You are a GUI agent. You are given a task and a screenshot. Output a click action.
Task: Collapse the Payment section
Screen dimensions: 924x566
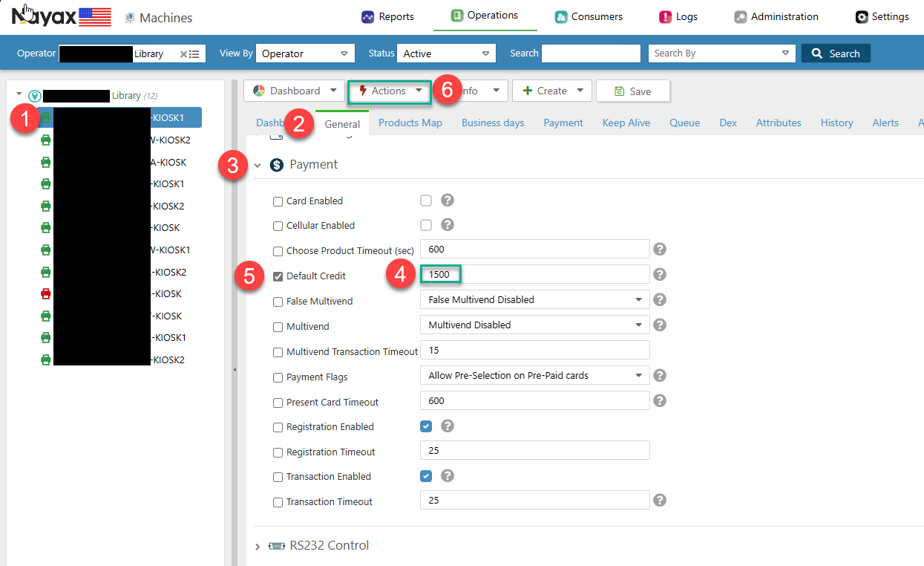[x=258, y=166]
